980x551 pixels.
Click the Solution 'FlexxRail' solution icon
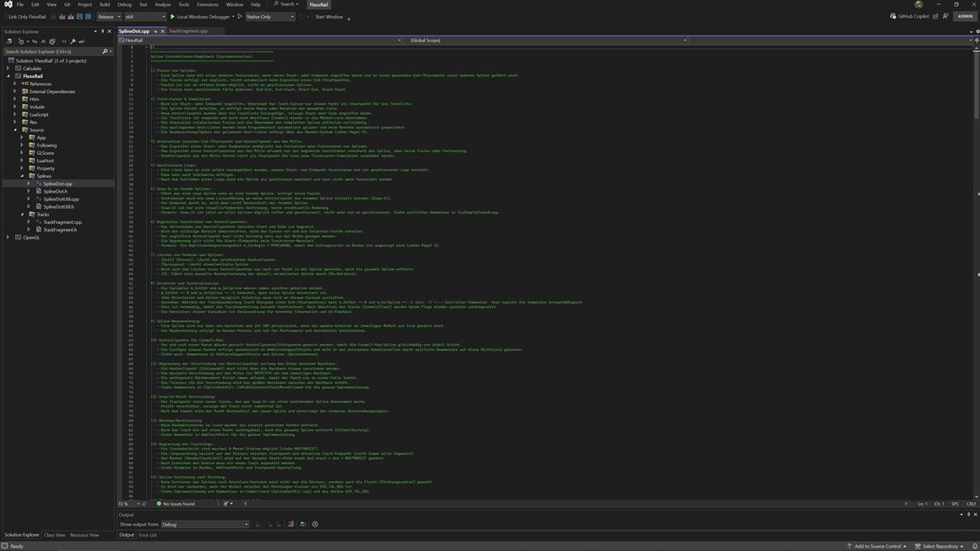[11, 61]
